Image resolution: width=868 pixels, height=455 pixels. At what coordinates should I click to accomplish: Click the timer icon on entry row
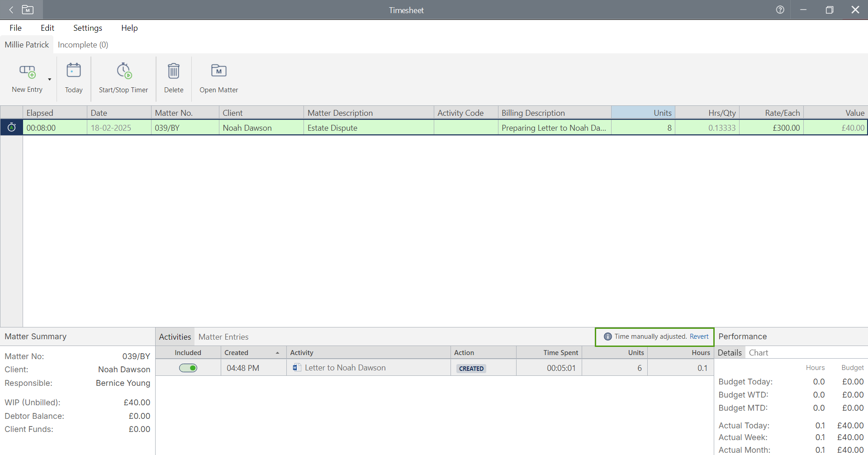tap(12, 128)
